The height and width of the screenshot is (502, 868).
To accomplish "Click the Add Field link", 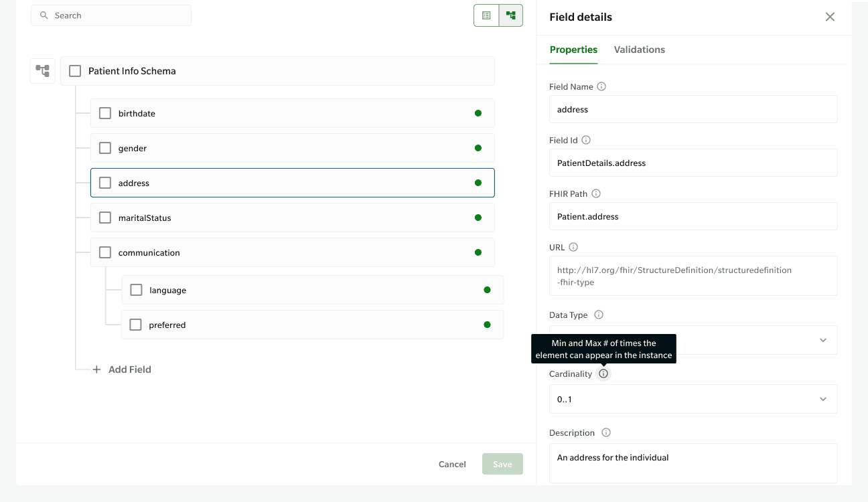I will [130, 369].
